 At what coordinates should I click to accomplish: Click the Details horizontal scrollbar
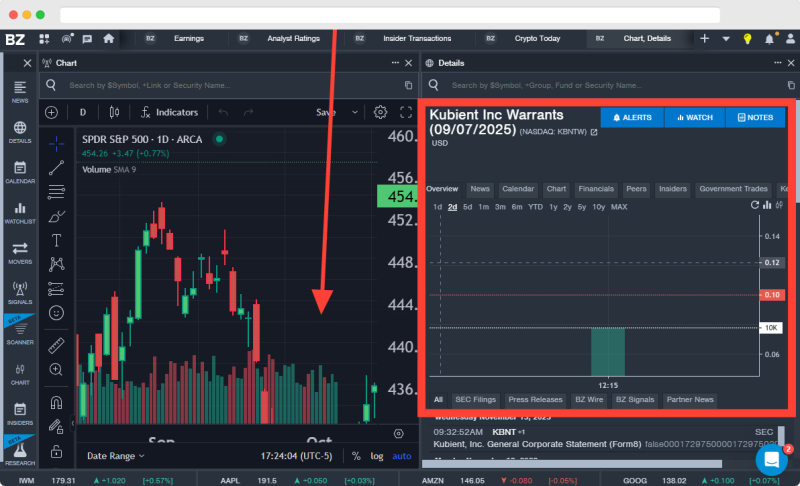[572, 464]
